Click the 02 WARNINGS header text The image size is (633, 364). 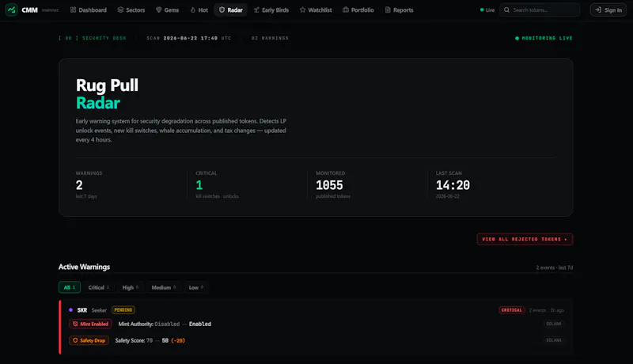(x=270, y=38)
